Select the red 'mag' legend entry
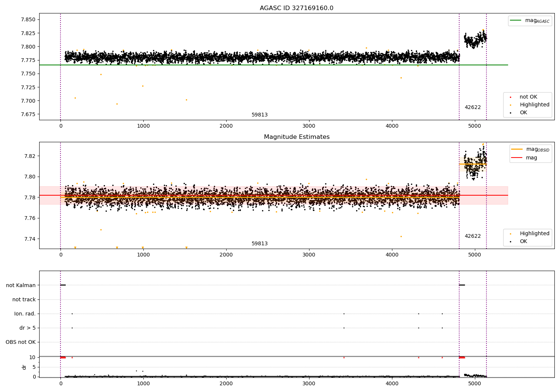 (x=525, y=158)
